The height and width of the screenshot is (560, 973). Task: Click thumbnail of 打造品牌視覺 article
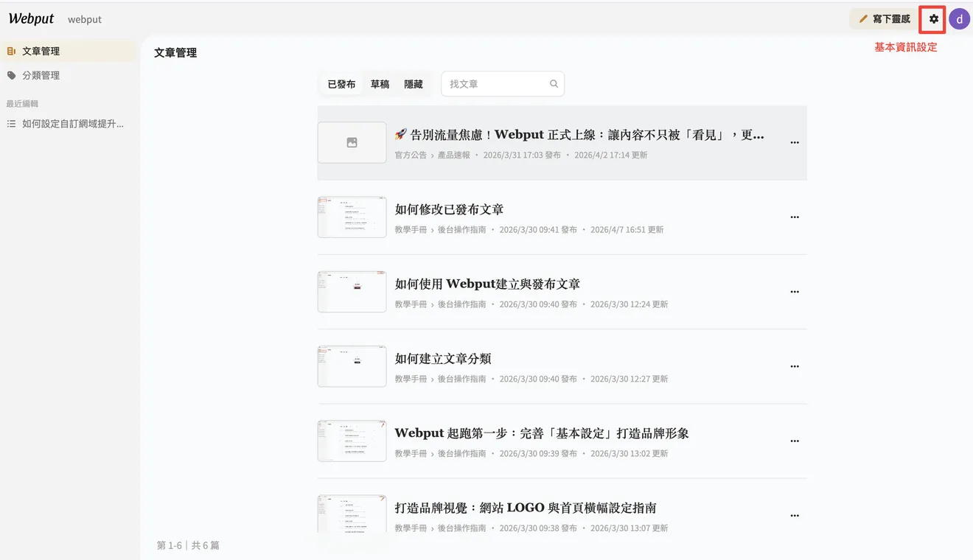coord(352,514)
